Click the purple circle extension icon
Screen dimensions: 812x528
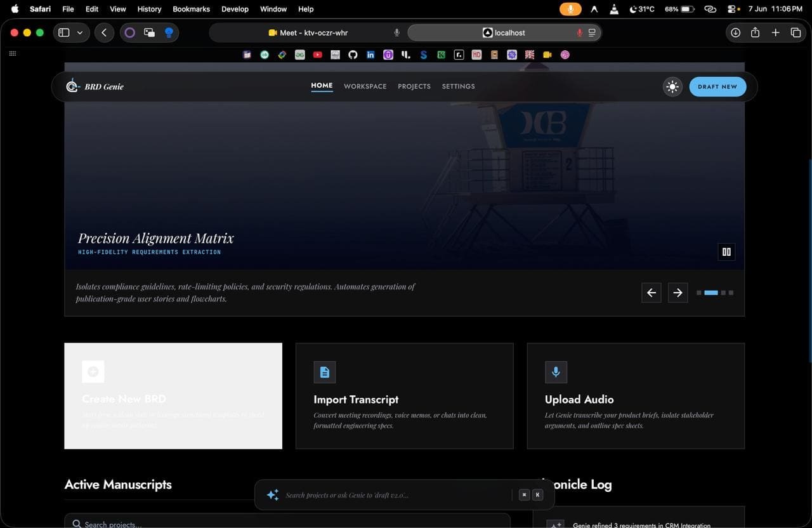pyautogui.click(x=130, y=32)
